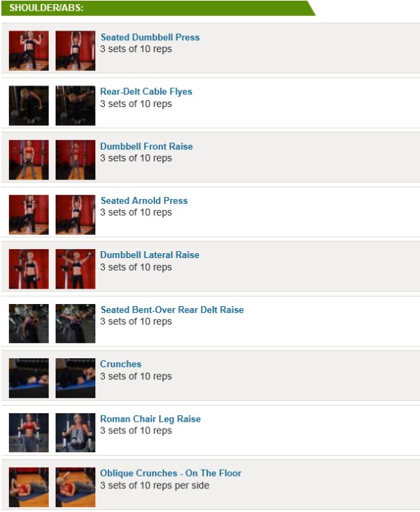Open Oblique Crunches - On The Floor link
The image size is (420, 512).
170,473
